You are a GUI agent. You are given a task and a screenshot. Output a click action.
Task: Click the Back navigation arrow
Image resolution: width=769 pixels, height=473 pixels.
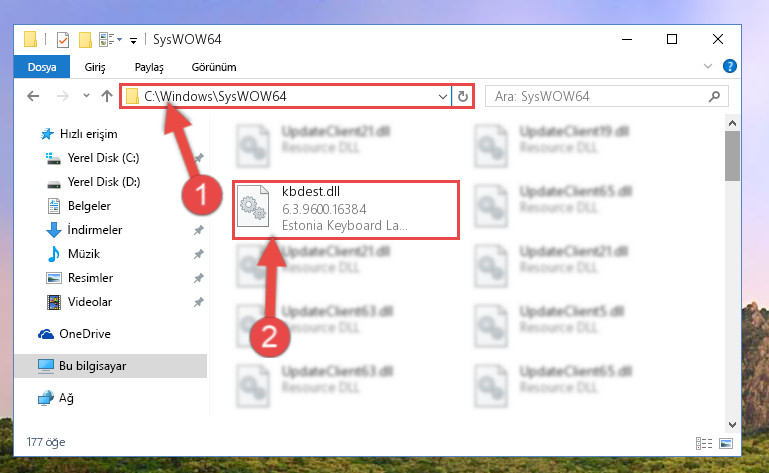[33, 96]
